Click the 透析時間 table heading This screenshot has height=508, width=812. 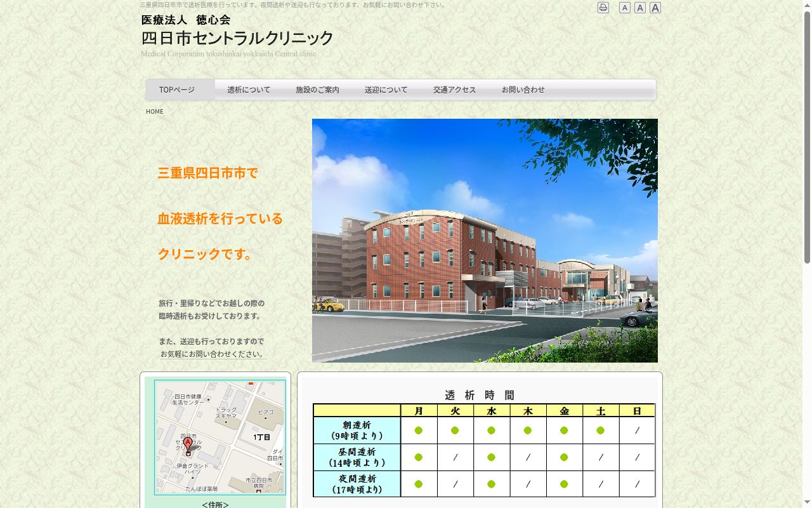[x=480, y=395]
